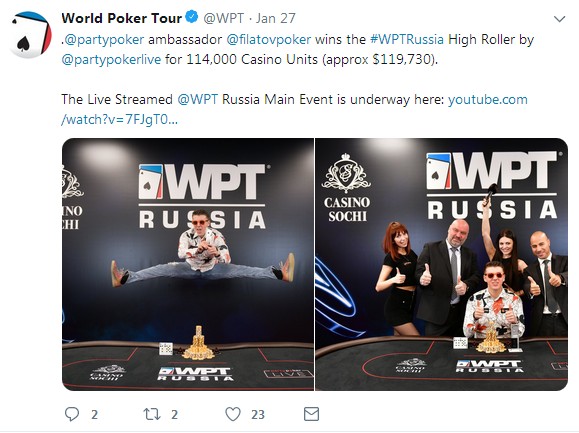579x433 pixels.
Task: Open the World Poker Tour profile avatar
Action: coord(31,35)
